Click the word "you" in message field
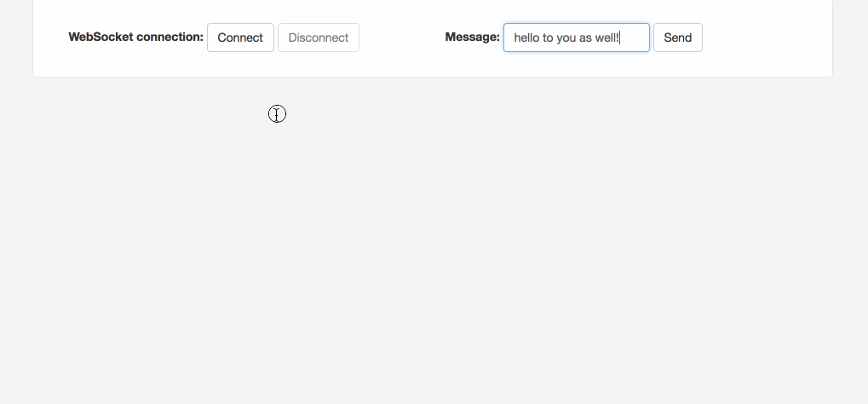Viewport: 868px width, 404px height. point(566,38)
